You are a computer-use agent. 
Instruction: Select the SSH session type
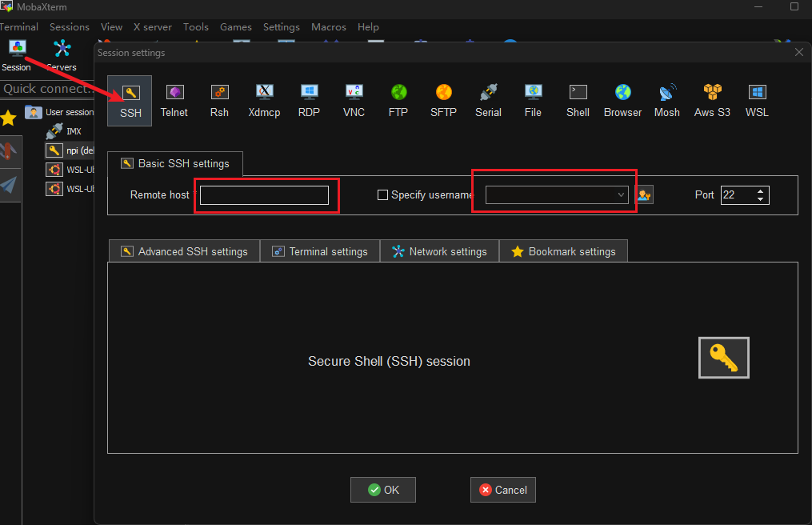[130, 101]
